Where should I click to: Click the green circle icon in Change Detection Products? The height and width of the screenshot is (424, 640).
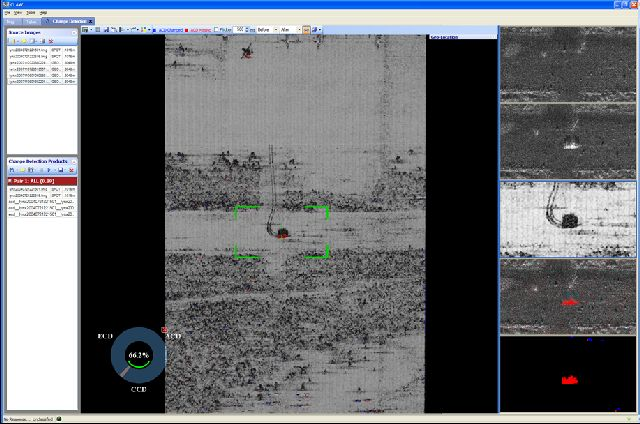point(22,170)
